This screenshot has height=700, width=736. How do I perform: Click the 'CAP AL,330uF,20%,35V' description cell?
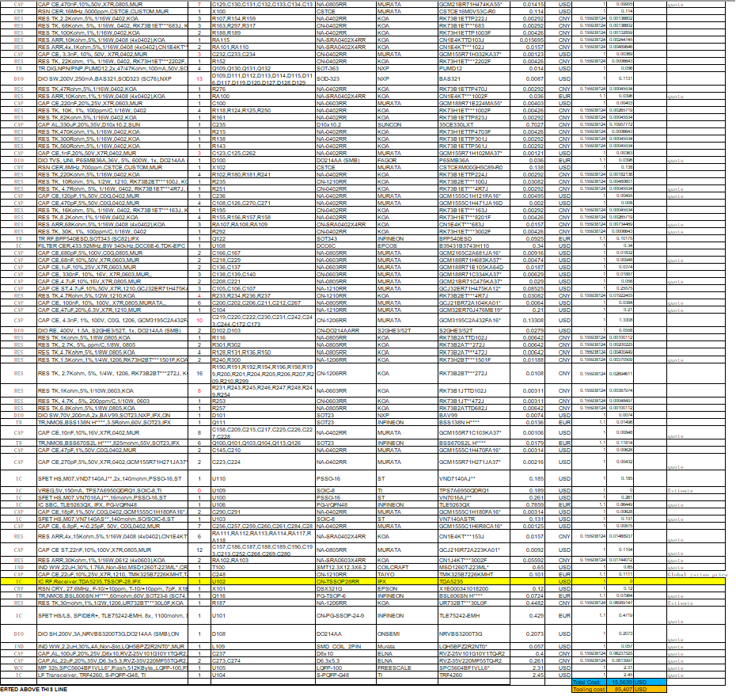coord(112,125)
